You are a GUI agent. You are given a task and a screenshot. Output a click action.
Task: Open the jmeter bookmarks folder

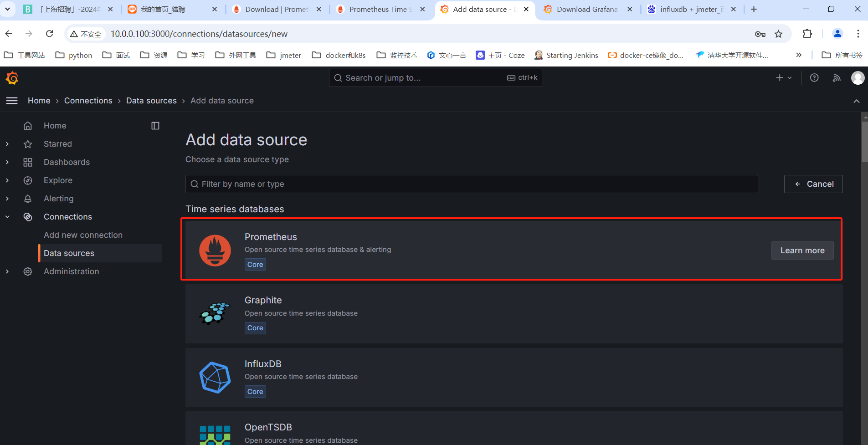tap(284, 55)
